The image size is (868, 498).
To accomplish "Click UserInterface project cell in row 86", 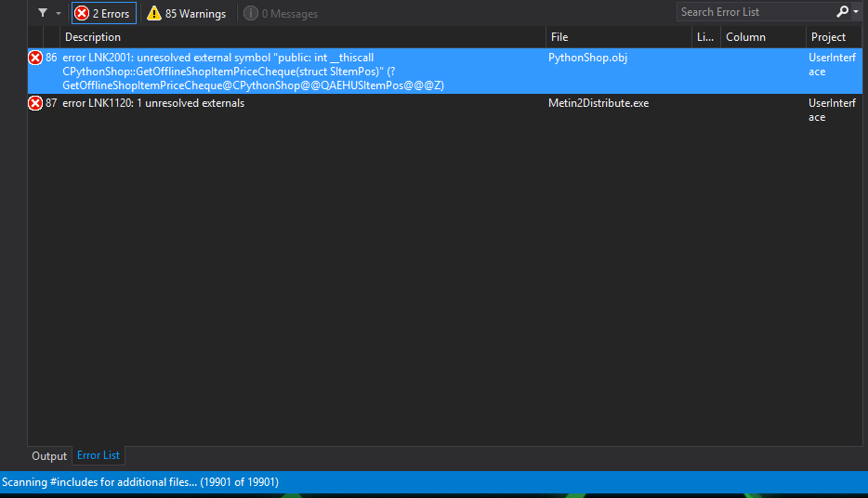I will pos(832,64).
